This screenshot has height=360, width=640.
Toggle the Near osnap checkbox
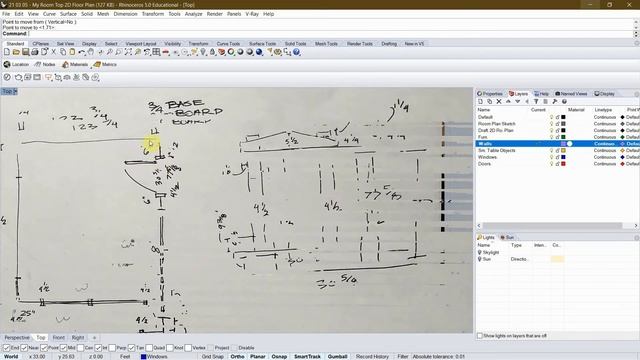24,348
